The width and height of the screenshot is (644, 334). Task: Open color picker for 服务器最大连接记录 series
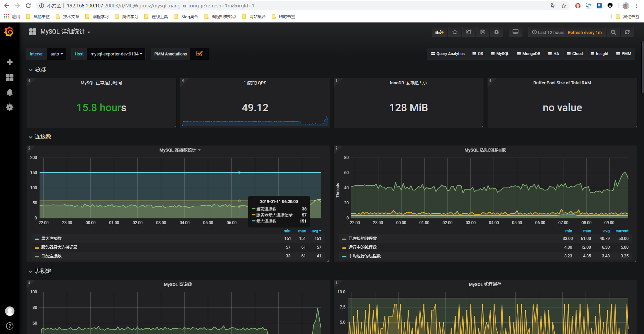[37, 248]
